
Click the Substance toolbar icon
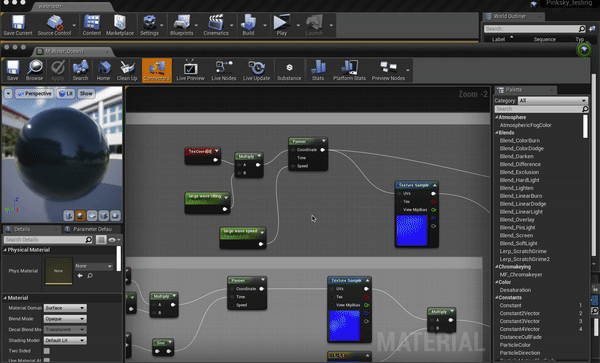289,70
